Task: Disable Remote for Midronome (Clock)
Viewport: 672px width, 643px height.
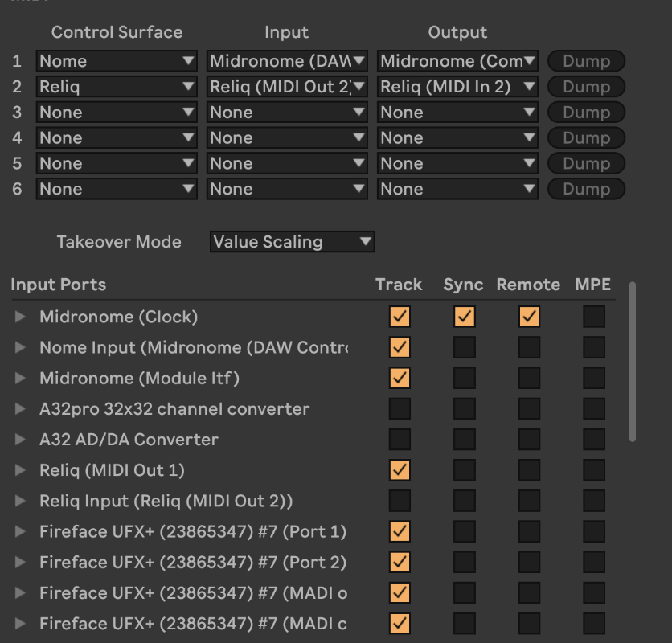Action: (528, 317)
